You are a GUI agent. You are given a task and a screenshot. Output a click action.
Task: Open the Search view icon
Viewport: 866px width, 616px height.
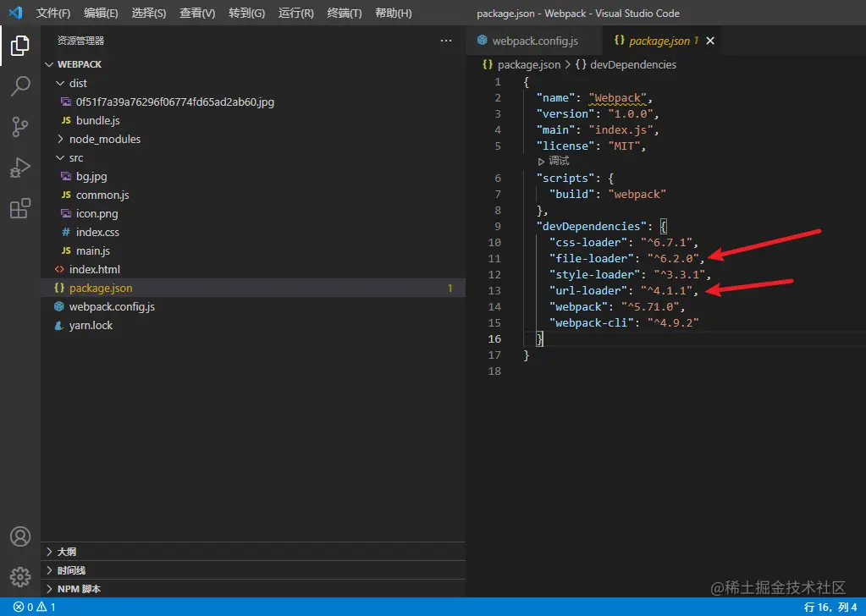(x=19, y=86)
